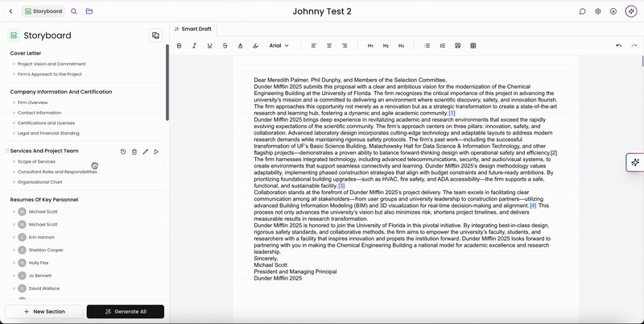Open Erin Hannon's resume

[42, 237]
